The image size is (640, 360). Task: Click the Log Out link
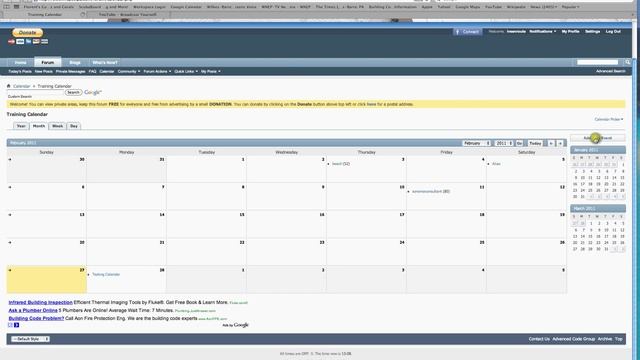click(613, 31)
